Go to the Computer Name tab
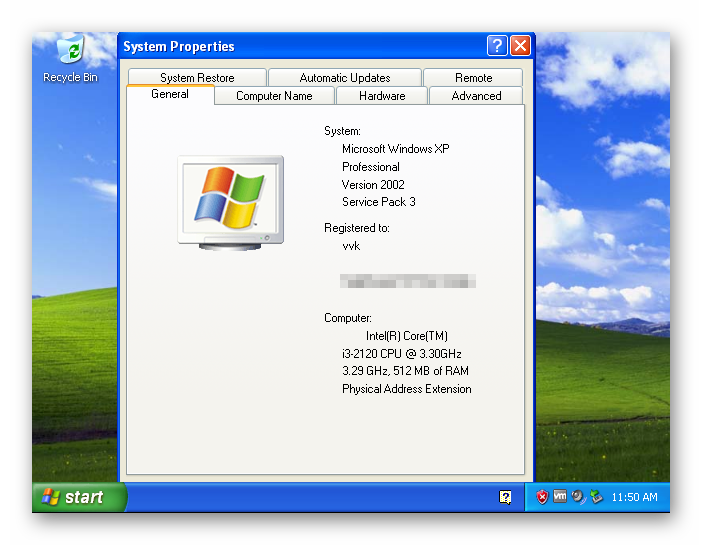The height and width of the screenshot is (545, 702). (274, 96)
